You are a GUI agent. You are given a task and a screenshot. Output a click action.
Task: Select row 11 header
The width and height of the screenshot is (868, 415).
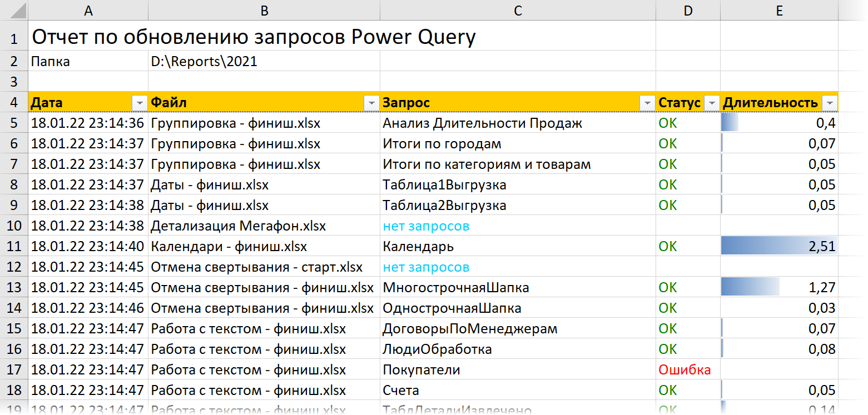[x=14, y=246]
